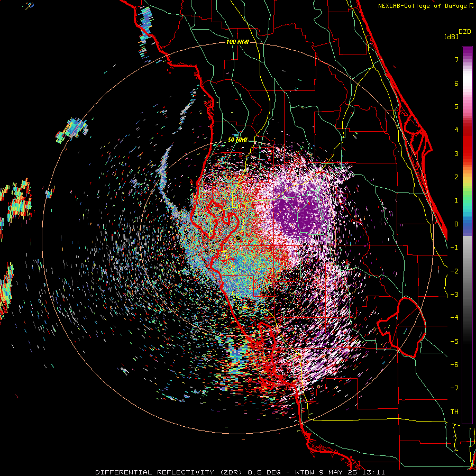
Task: Click the -6 tick on the color scale
Action: coord(454,365)
